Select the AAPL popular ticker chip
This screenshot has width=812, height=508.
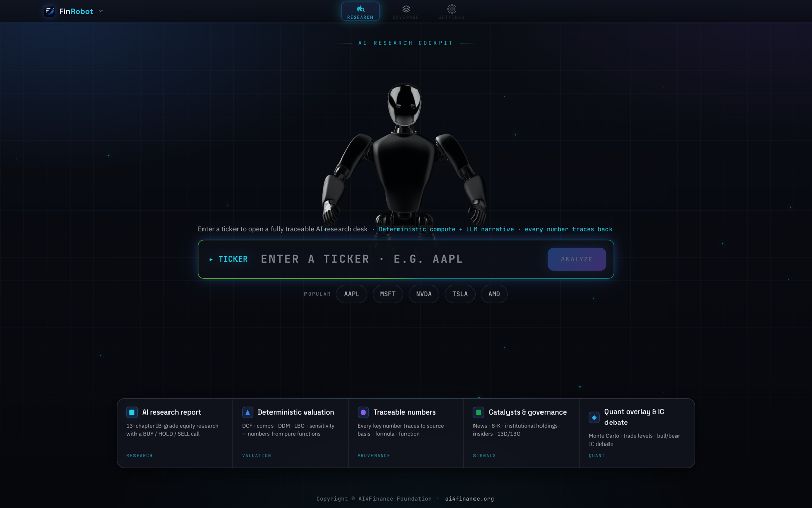(352, 294)
